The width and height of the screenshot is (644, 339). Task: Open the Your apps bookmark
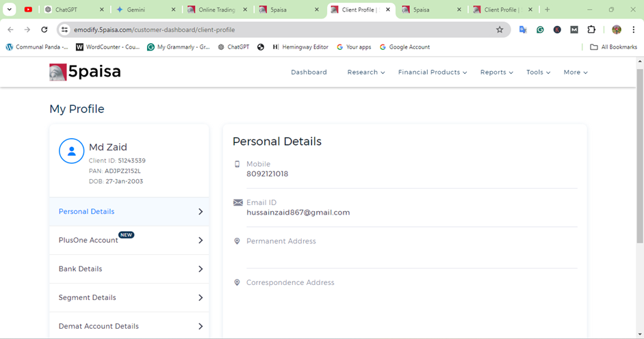coord(354,46)
